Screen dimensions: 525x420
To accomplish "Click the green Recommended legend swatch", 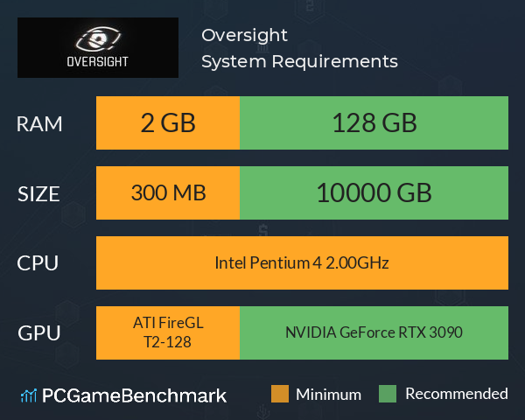I will (388, 394).
